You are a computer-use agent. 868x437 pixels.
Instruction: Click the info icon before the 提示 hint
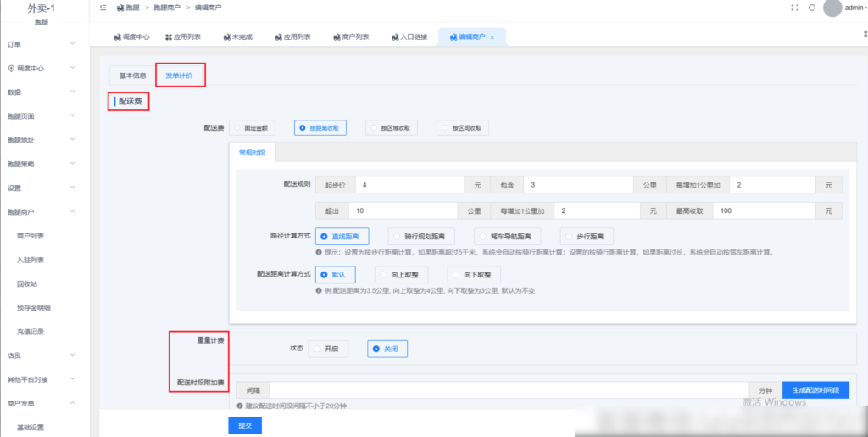tap(319, 252)
